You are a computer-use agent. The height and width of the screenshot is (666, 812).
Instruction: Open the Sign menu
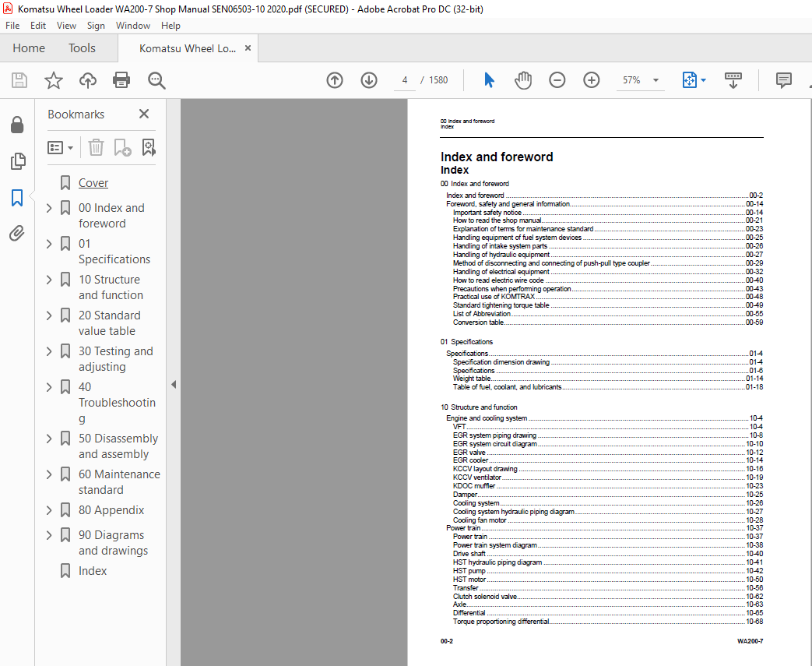(x=96, y=26)
